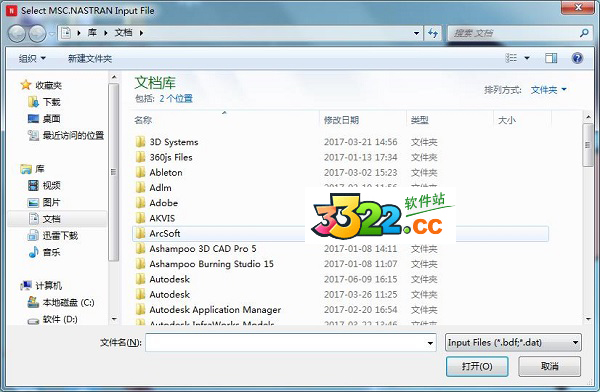Click the 取消 button
This screenshot has width=600, height=392.
[549, 366]
